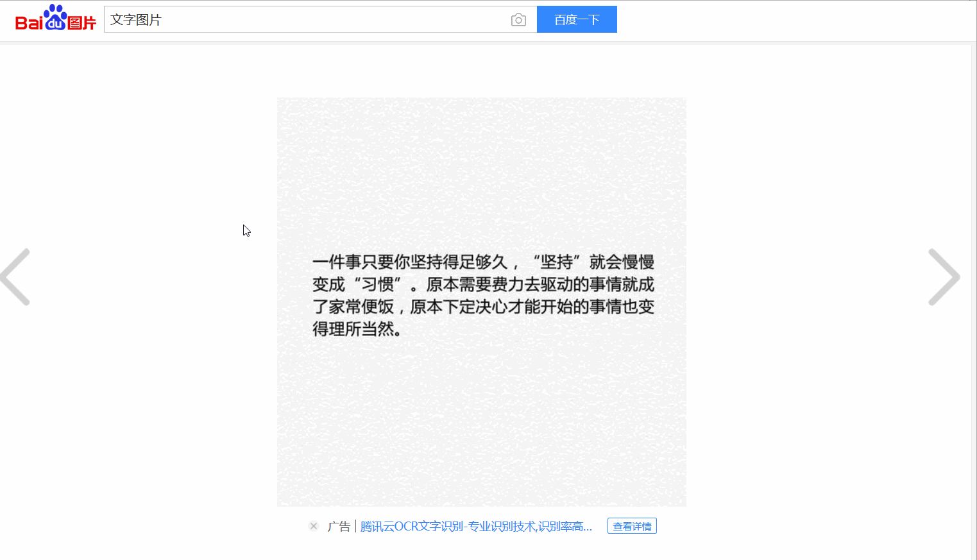The height and width of the screenshot is (560, 977).
Task: Open camera image search icon
Action: (518, 20)
